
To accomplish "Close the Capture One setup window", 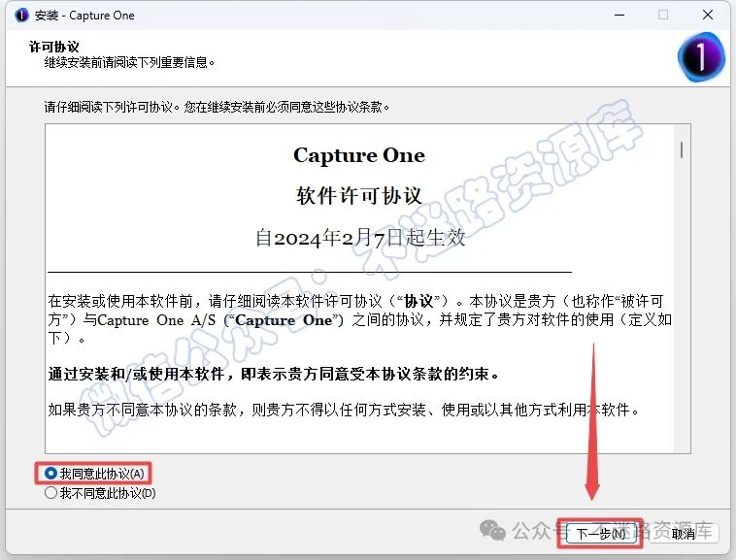I will [x=708, y=15].
